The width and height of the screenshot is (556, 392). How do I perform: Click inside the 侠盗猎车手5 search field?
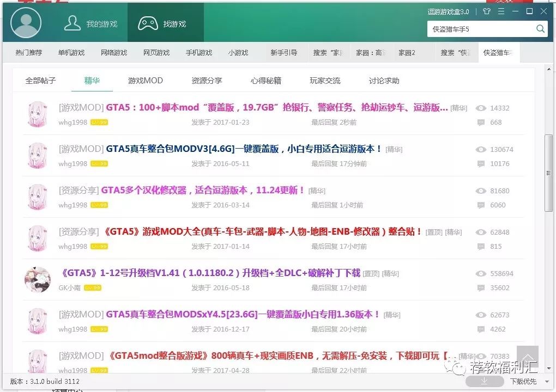[x=480, y=29]
